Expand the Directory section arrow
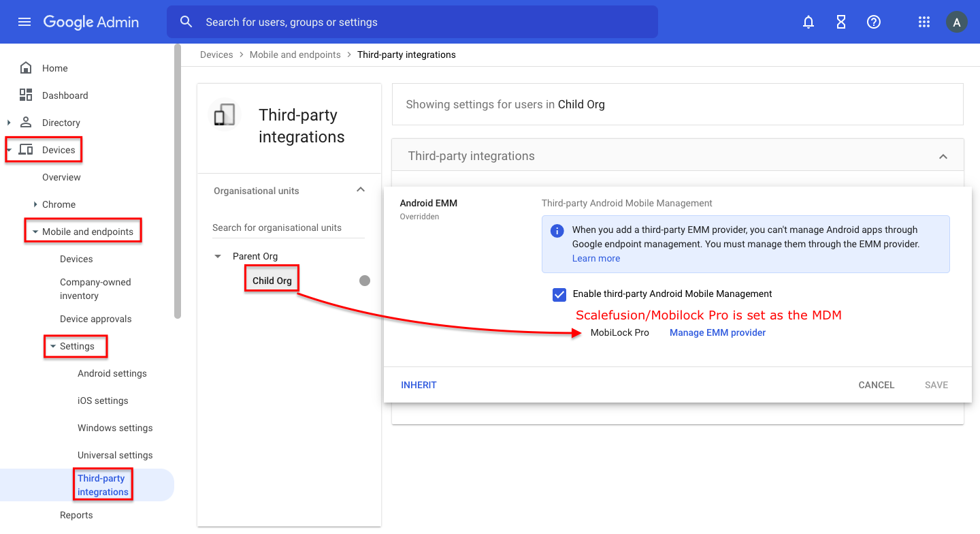The image size is (980, 534). click(x=9, y=123)
